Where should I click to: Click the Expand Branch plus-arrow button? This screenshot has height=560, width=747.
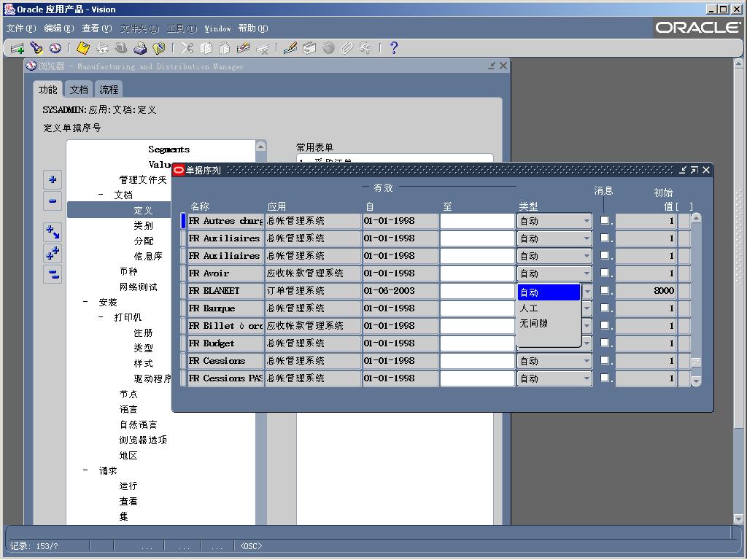pos(53,232)
